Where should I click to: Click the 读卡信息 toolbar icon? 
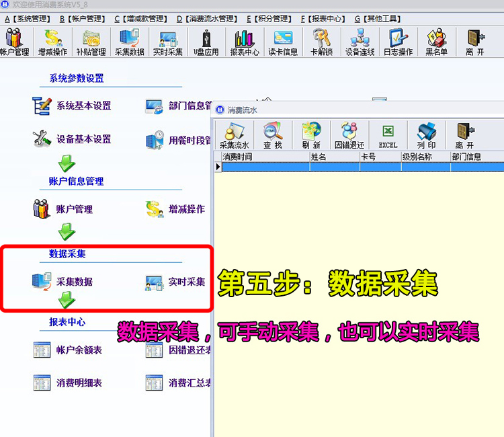(283, 42)
